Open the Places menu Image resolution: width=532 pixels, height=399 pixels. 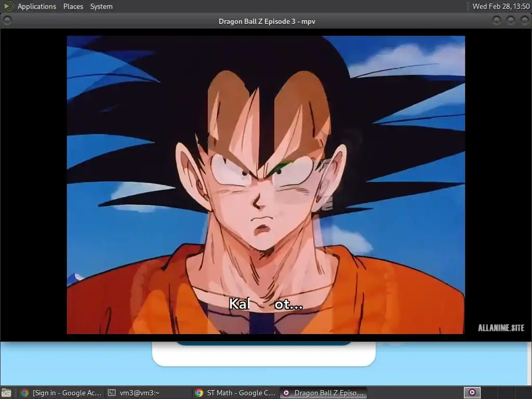tap(73, 6)
